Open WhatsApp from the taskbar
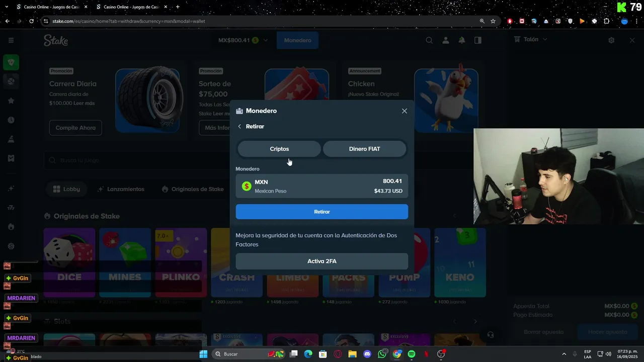The image size is (644, 362). click(x=382, y=354)
